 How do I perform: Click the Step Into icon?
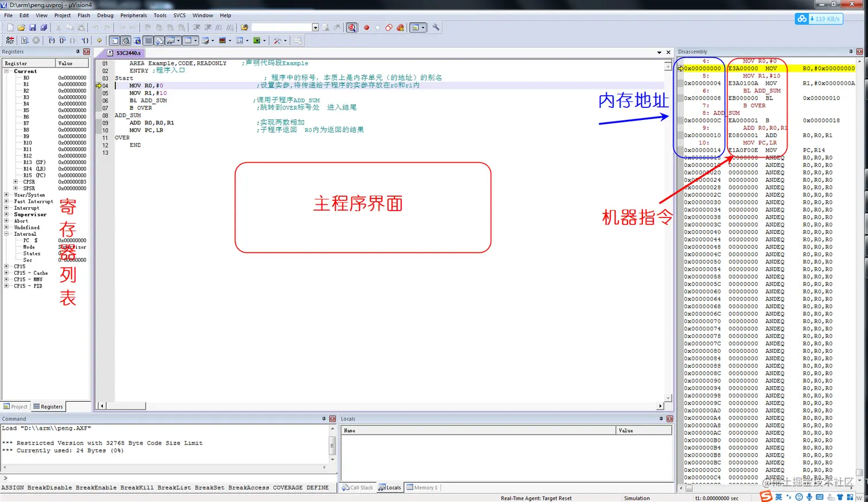pos(52,41)
